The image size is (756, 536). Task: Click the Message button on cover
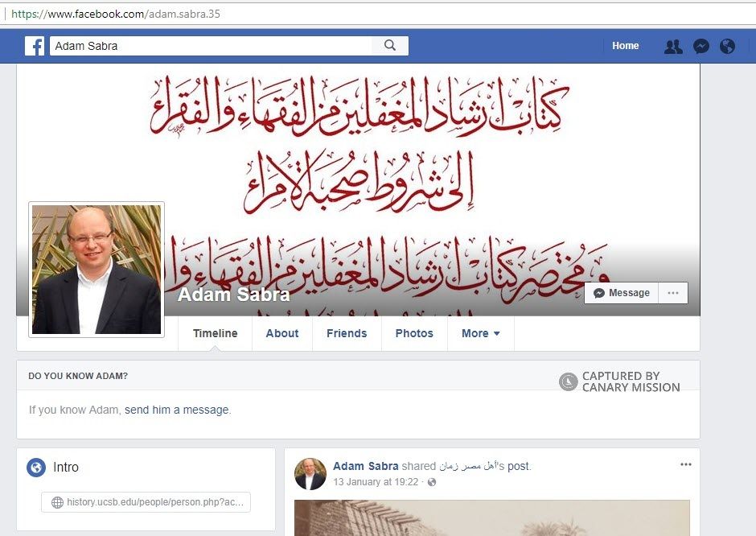622,293
